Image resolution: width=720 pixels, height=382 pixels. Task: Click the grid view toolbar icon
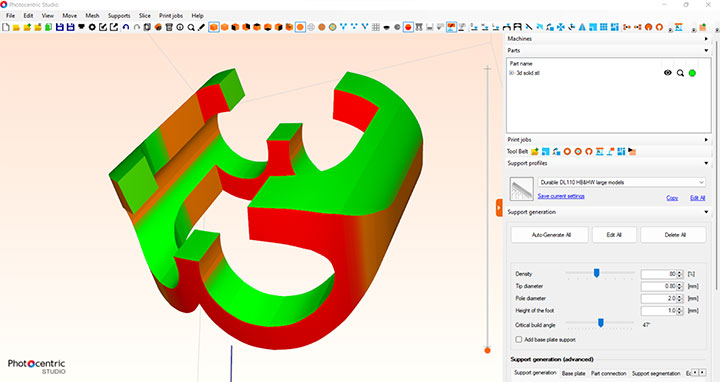(x=376, y=28)
